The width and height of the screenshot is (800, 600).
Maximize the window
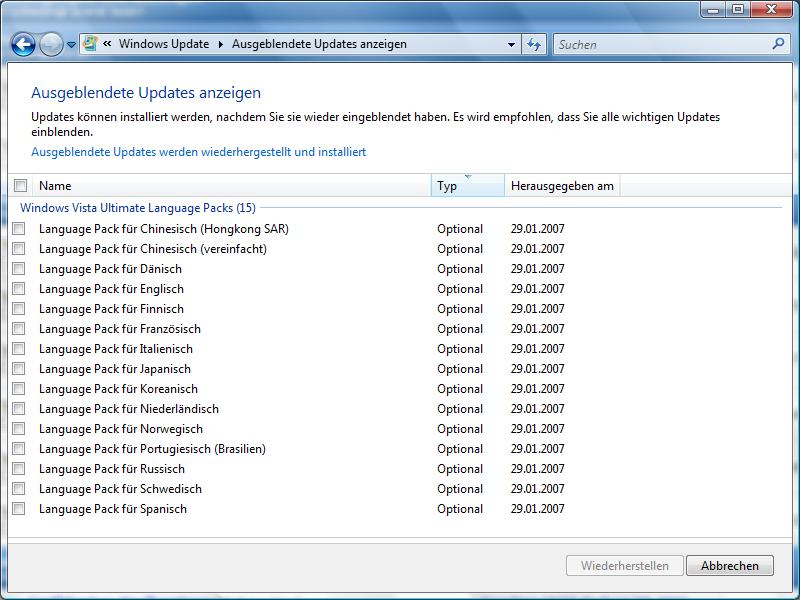coord(738,10)
